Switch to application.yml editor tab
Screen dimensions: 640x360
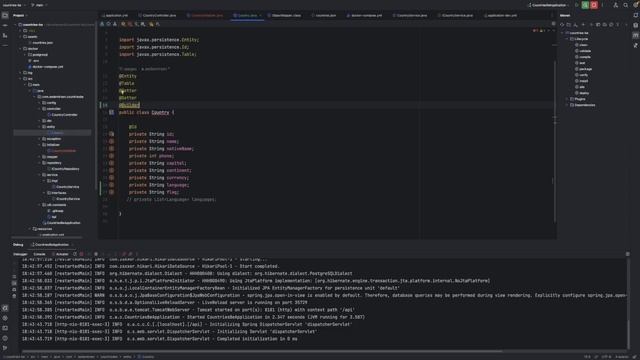click(x=115, y=16)
